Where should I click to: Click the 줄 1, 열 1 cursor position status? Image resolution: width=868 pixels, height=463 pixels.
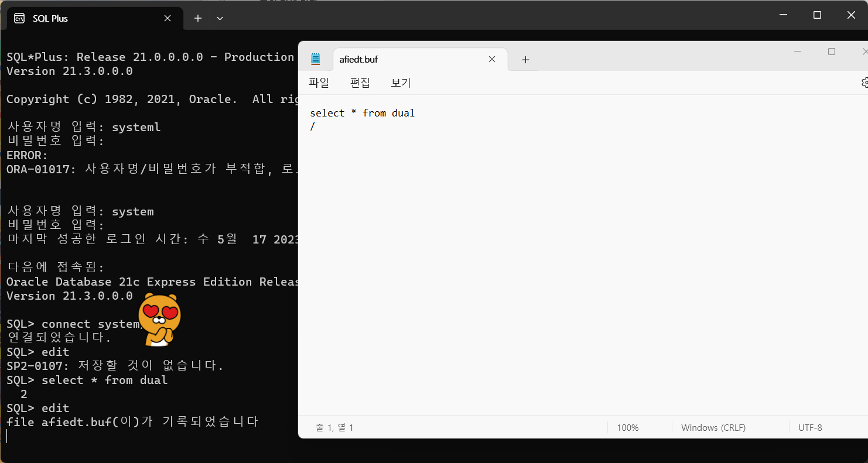[x=334, y=428]
